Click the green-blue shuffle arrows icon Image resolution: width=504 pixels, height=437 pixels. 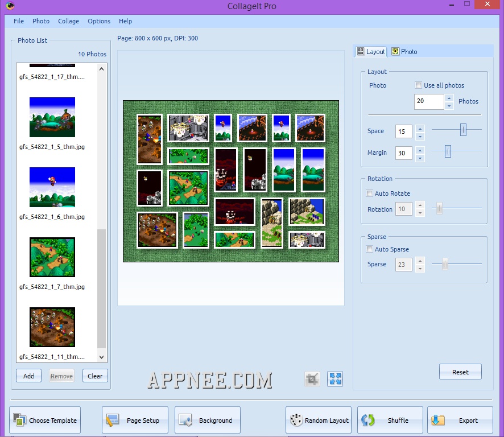(x=367, y=420)
